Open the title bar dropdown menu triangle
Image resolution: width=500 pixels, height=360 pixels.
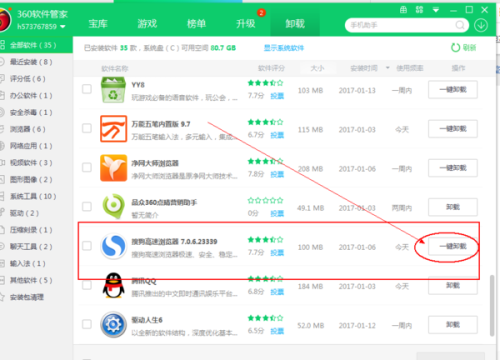coord(436,10)
